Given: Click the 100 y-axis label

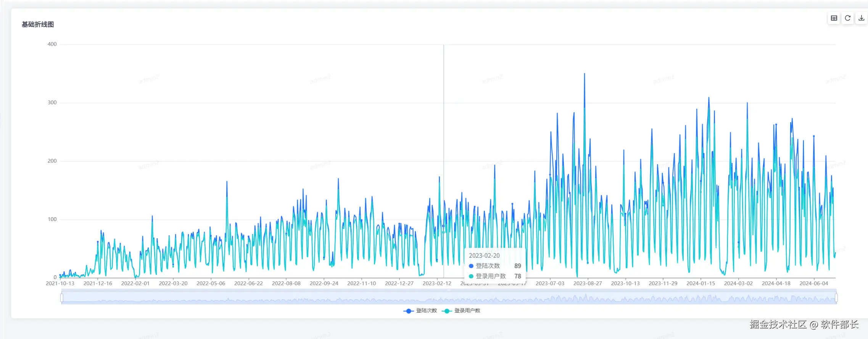Looking at the screenshot, I should tap(52, 220).
